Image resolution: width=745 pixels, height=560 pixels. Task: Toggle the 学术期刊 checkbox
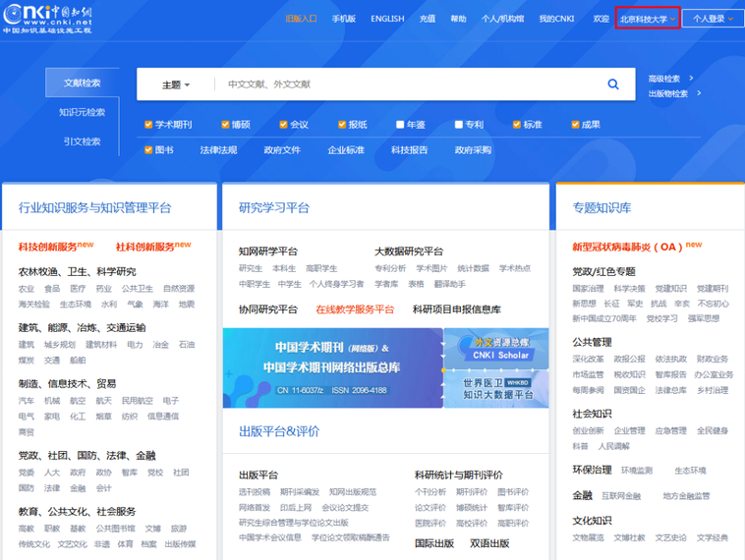(148, 125)
